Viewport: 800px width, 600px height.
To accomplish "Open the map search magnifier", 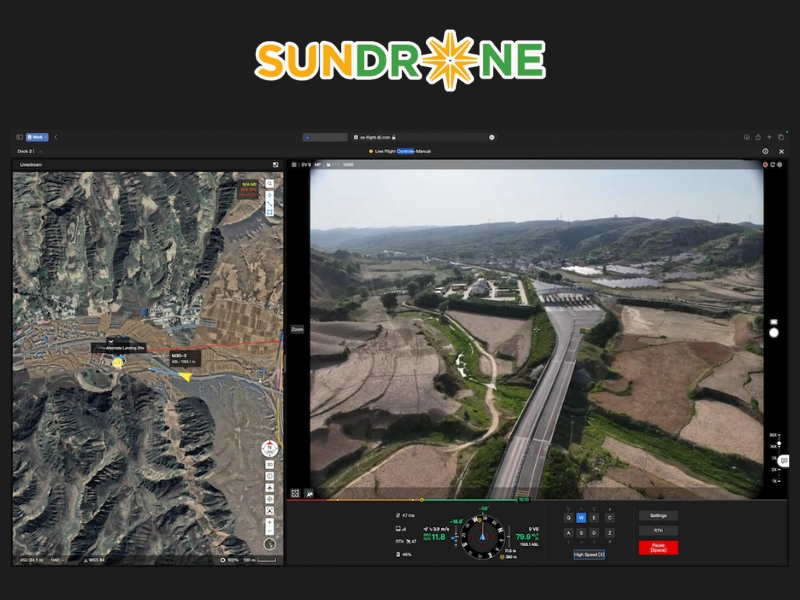I will click(270, 184).
